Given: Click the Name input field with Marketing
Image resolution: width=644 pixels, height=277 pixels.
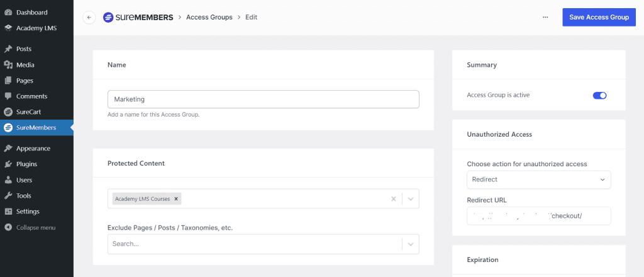Looking at the screenshot, I should (x=264, y=99).
